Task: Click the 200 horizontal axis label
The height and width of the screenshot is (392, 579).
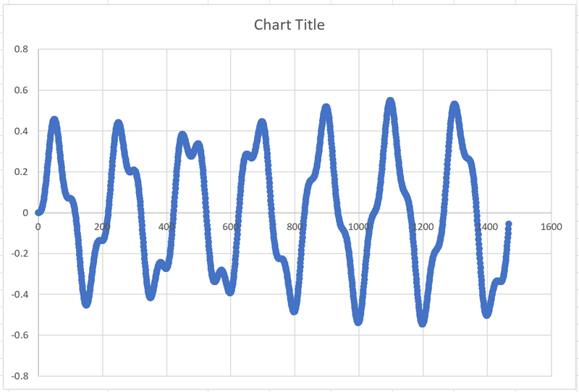Action: 102,226
